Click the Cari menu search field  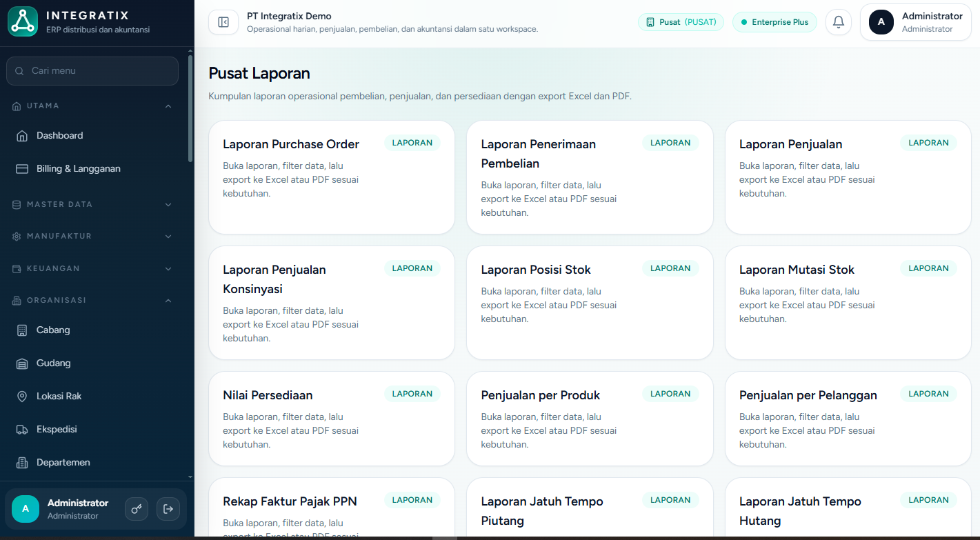pos(92,71)
